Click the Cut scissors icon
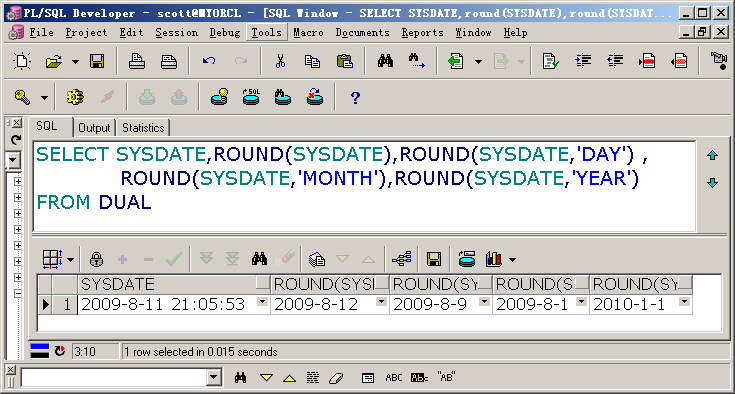The height and width of the screenshot is (394, 735). click(x=280, y=61)
